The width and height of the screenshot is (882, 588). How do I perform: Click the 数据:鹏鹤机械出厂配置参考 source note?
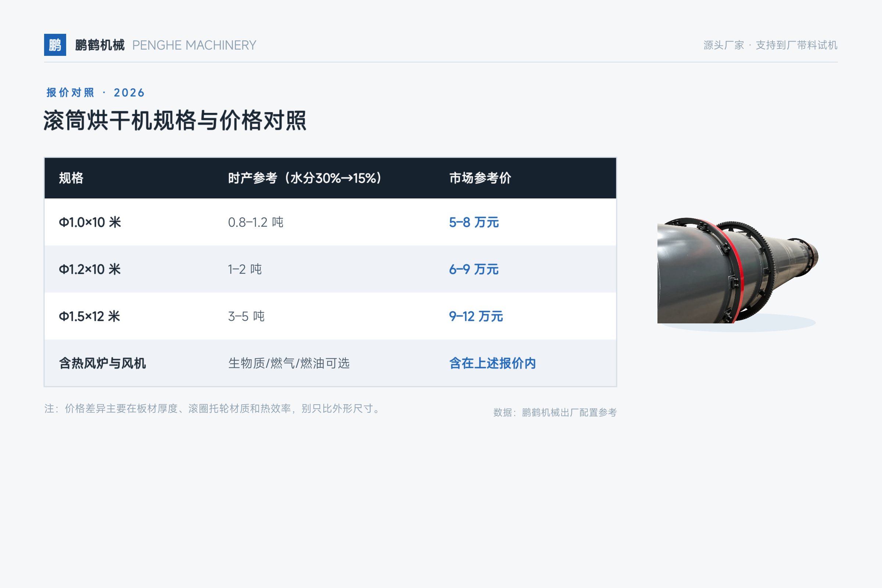[555, 413]
